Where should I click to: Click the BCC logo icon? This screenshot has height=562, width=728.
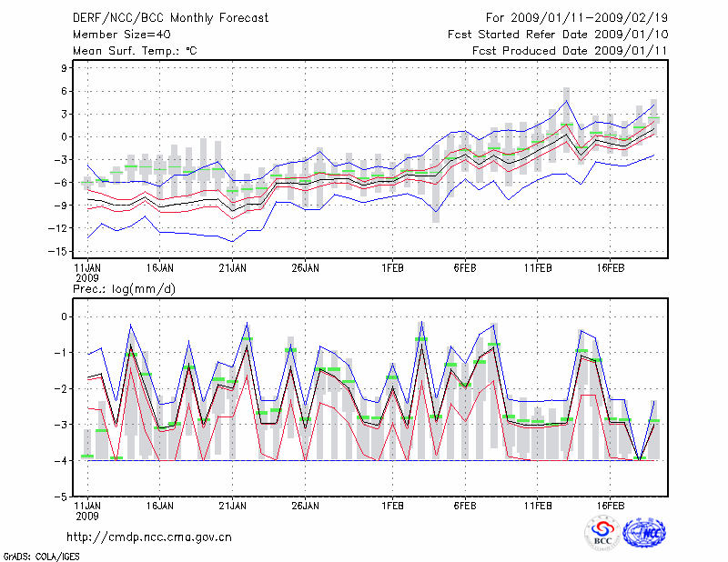[602, 533]
